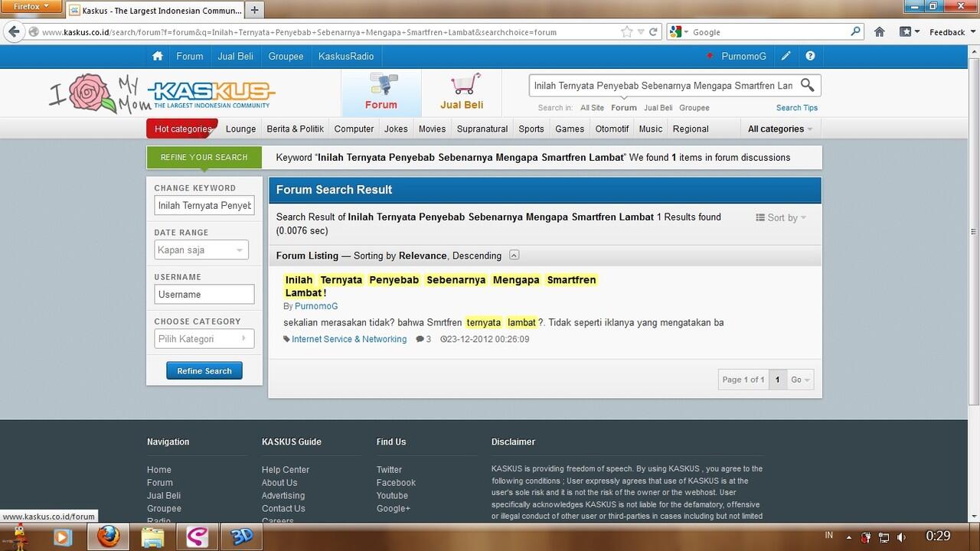Select page 1 in pagination
The width and height of the screenshot is (980, 551).
(x=777, y=380)
